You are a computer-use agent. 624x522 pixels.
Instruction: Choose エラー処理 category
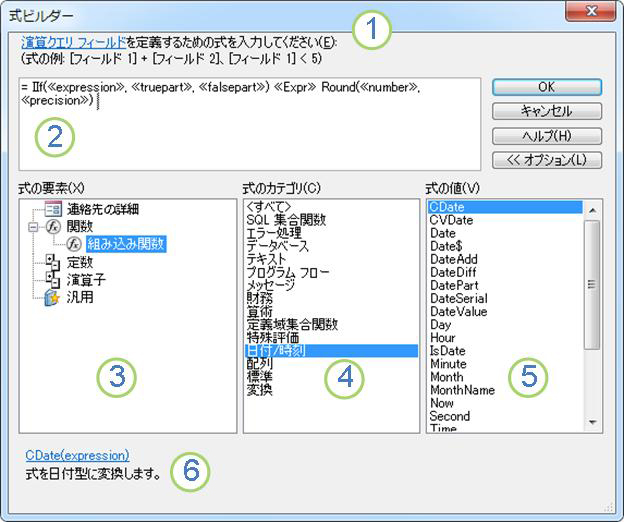(331, 233)
